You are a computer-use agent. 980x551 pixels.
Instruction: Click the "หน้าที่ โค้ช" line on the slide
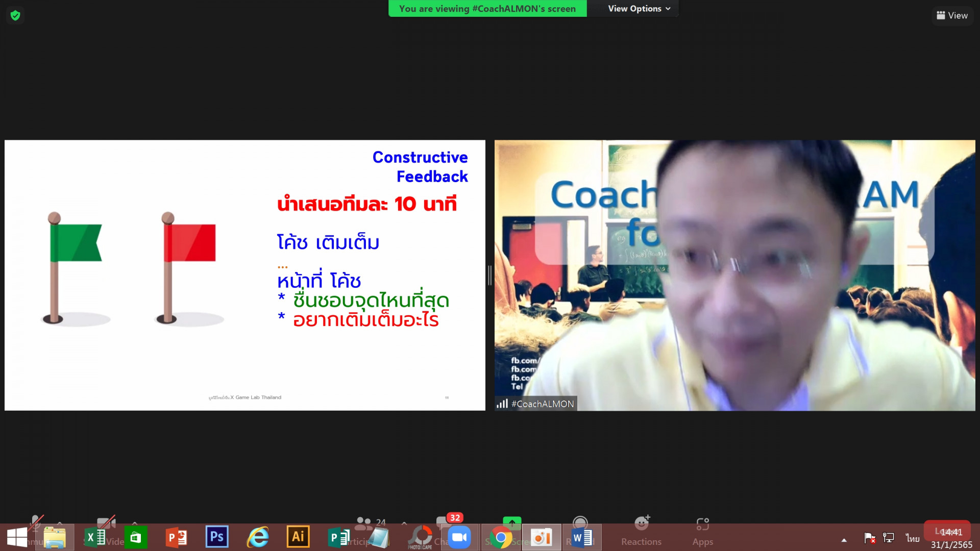coord(319,280)
